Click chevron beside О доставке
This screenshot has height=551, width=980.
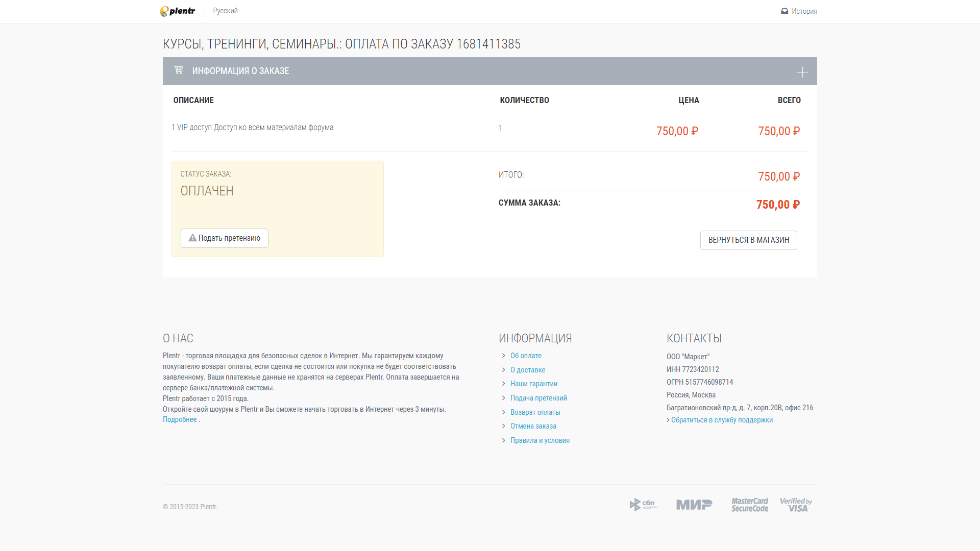tap(503, 370)
